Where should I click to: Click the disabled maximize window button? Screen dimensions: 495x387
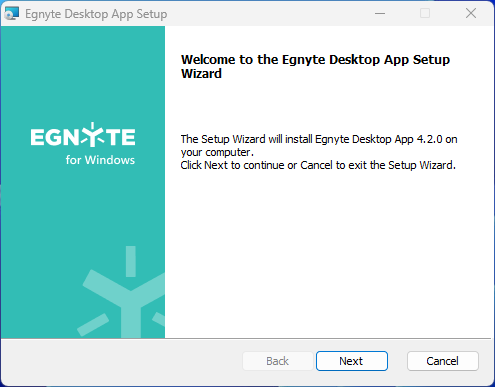point(425,13)
